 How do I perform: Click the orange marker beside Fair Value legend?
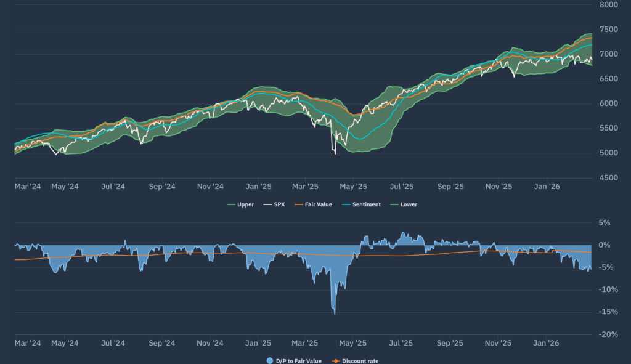click(x=298, y=204)
